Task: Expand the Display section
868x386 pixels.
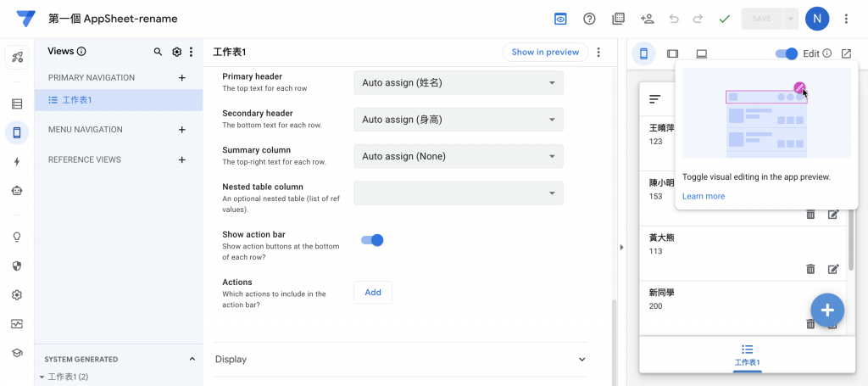Action: point(400,359)
